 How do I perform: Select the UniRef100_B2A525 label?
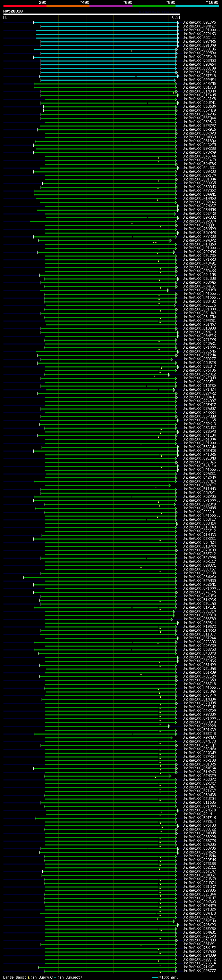[199, 852]
